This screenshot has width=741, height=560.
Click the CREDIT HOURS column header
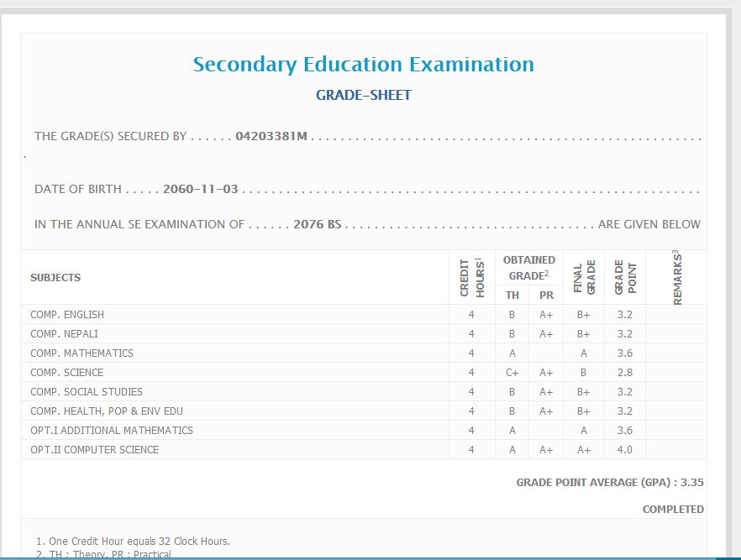tap(471, 277)
